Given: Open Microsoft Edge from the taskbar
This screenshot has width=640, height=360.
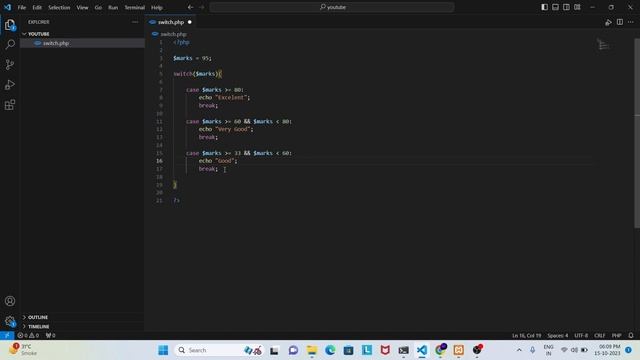Looking at the screenshot, I should pyautogui.click(x=330, y=350).
